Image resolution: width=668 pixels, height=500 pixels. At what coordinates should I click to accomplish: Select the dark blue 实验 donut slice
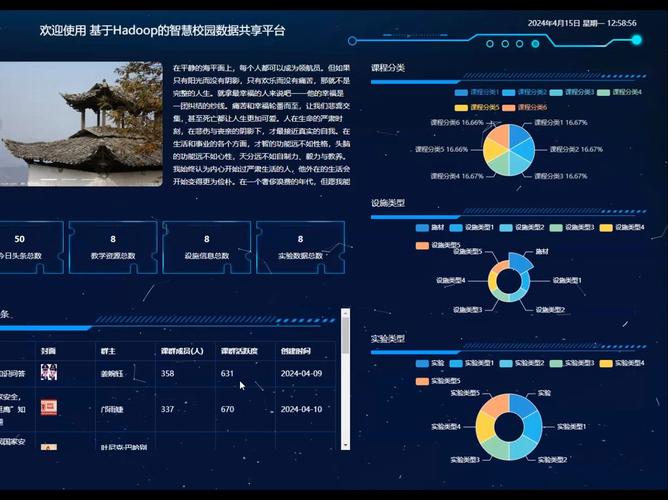pos(522,405)
